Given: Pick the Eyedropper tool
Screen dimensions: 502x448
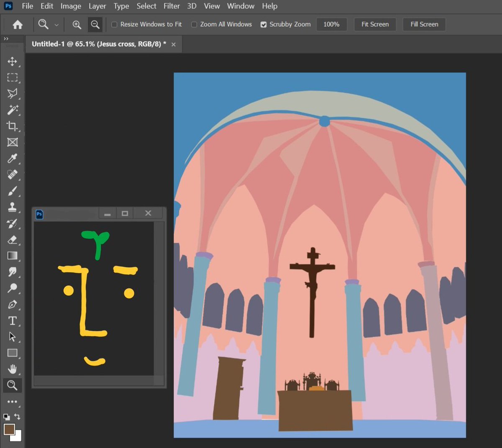Looking at the screenshot, I should (12, 159).
